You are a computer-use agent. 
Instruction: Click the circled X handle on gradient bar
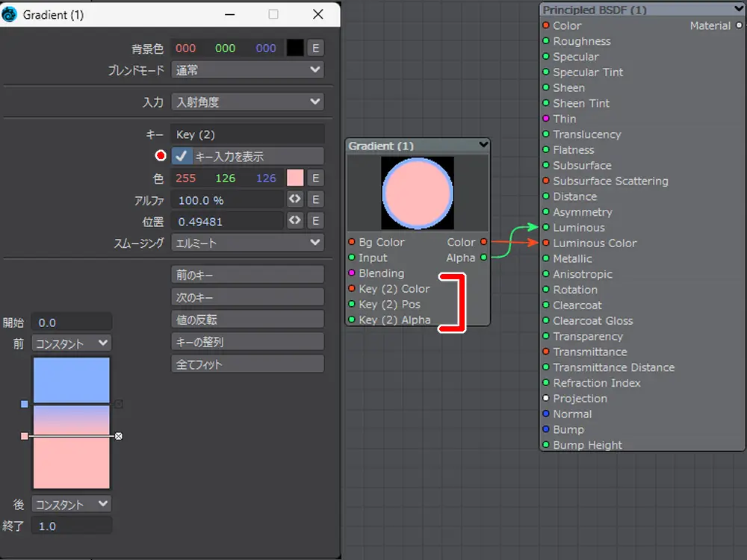(x=118, y=435)
